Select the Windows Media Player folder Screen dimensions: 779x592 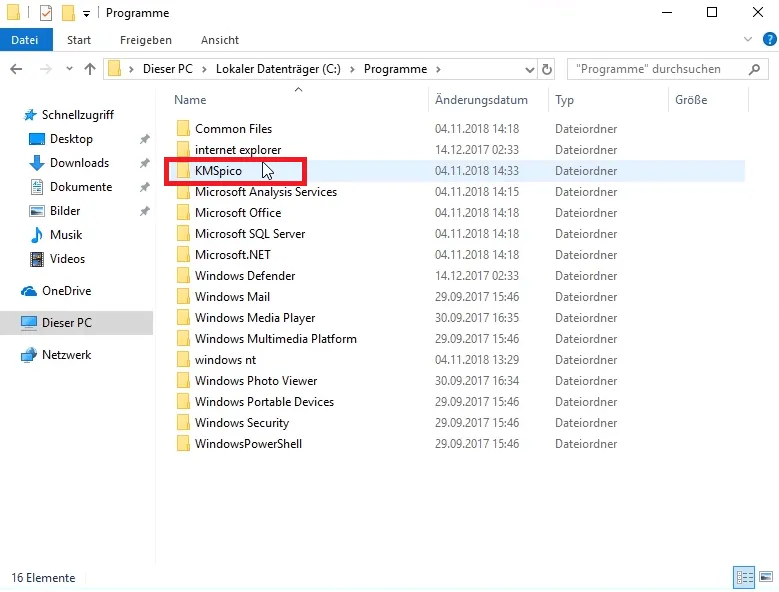click(254, 318)
